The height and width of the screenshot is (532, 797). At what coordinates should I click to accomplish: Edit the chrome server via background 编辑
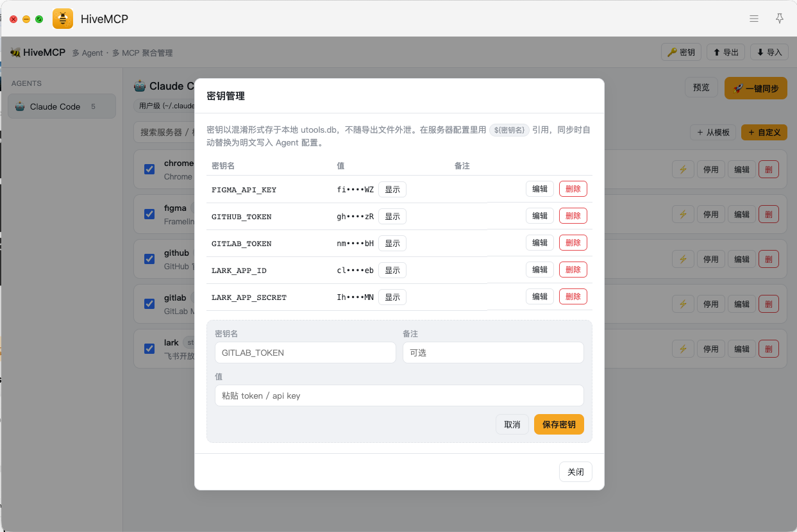coord(742,169)
